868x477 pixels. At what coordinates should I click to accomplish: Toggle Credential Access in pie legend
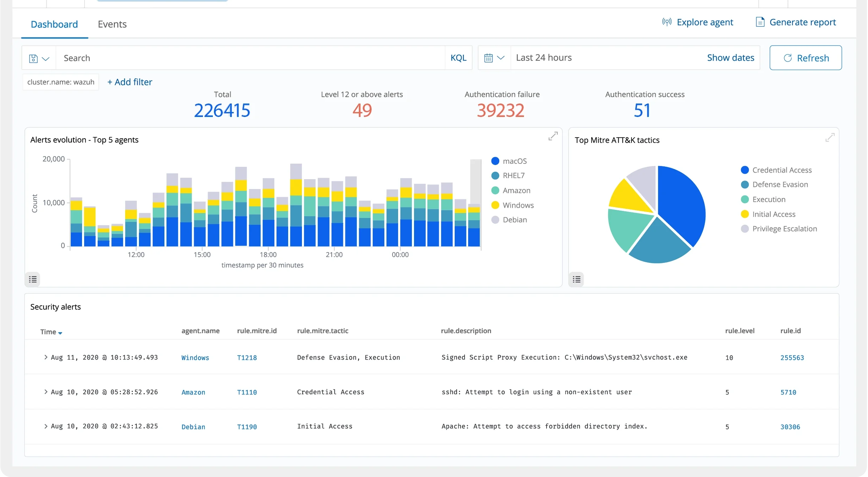click(782, 170)
